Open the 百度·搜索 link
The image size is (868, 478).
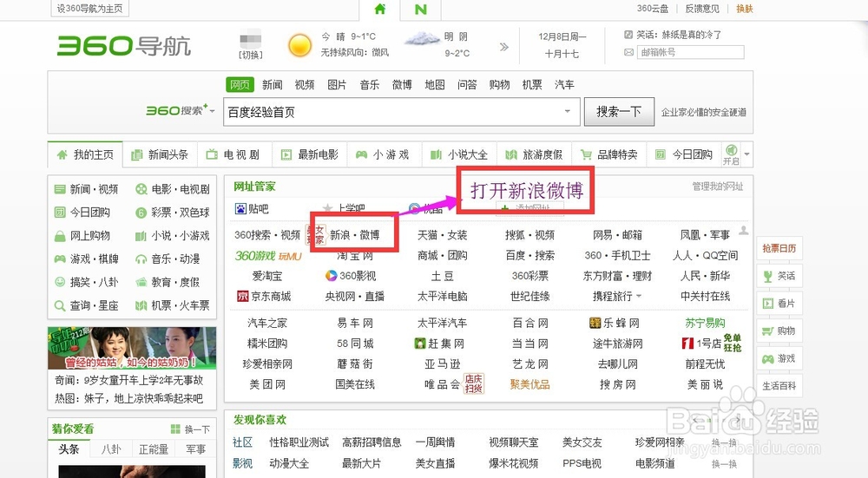coord(529,256)
